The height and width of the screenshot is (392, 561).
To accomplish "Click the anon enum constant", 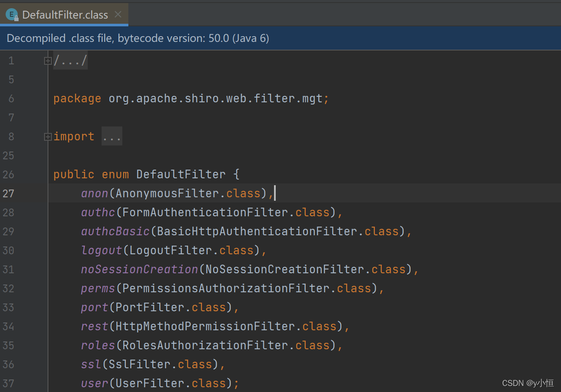I will click(x=95, y=193).
